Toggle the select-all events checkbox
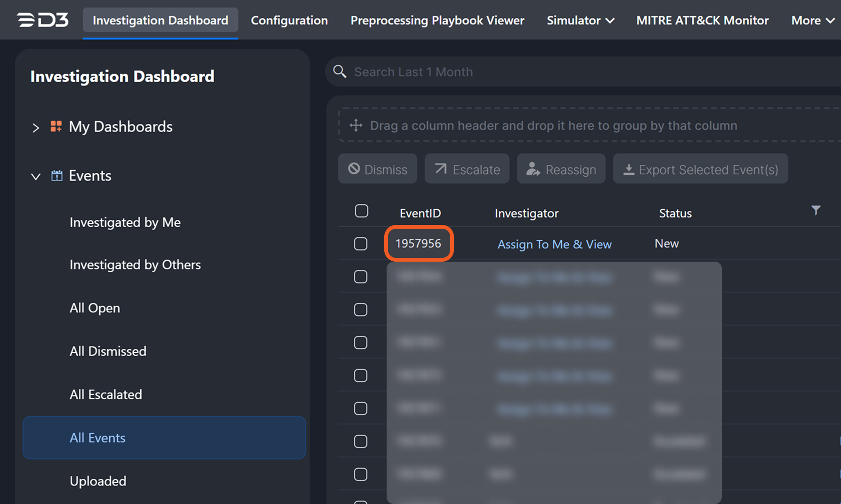 (362, 211)
